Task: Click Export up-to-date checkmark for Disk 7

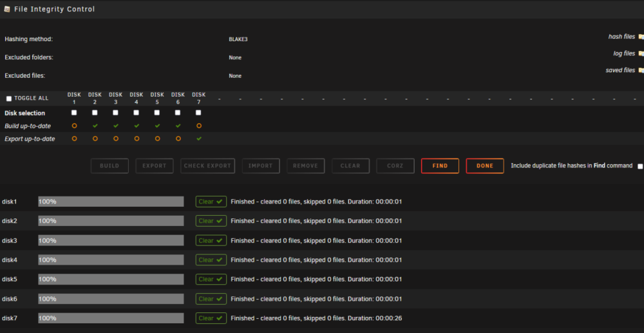Action: [x=199, y=138]
